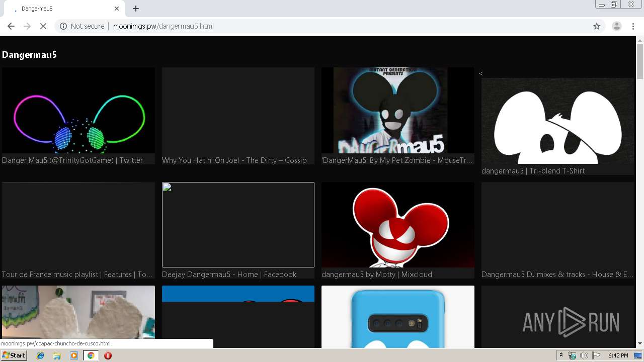
Task: Click dangermau5 Tri-blend T-Shirt caption
Action: [x=533, y=171]
